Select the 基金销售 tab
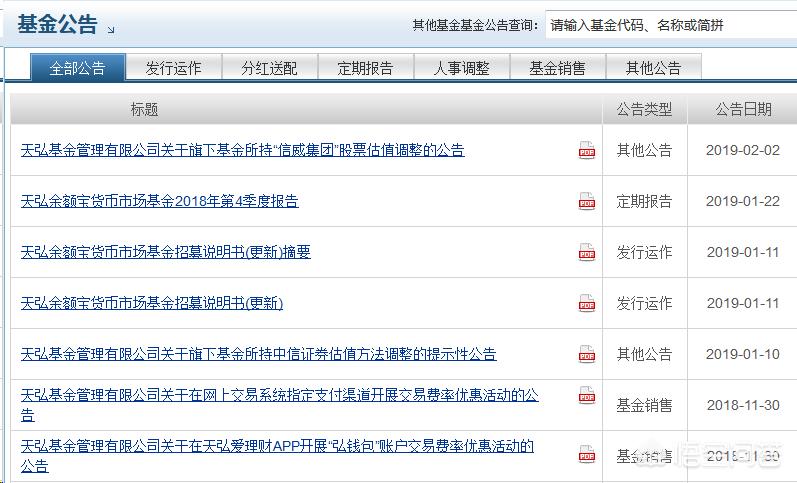The image size is (797, 483). tap(557, 68)
